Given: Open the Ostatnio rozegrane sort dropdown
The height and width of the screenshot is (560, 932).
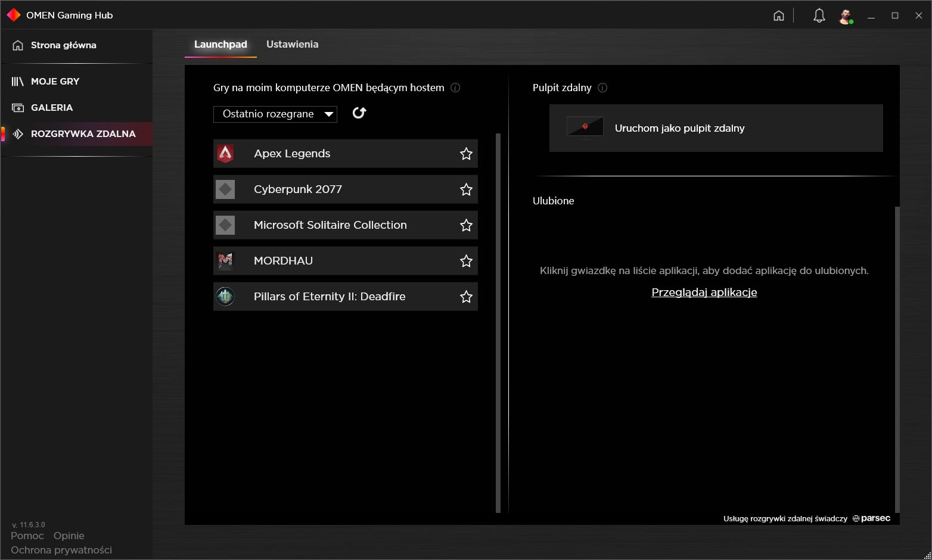Looking at the screenshot, I should 275,114.
